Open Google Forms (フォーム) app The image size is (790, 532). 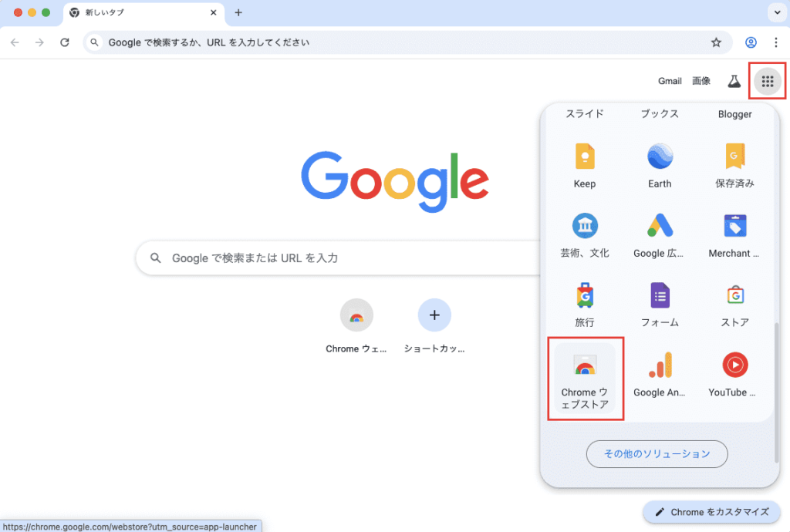coord(660,305)
